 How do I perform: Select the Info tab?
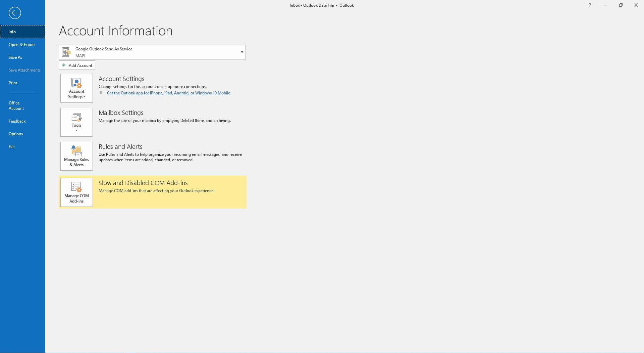[22, 32]
